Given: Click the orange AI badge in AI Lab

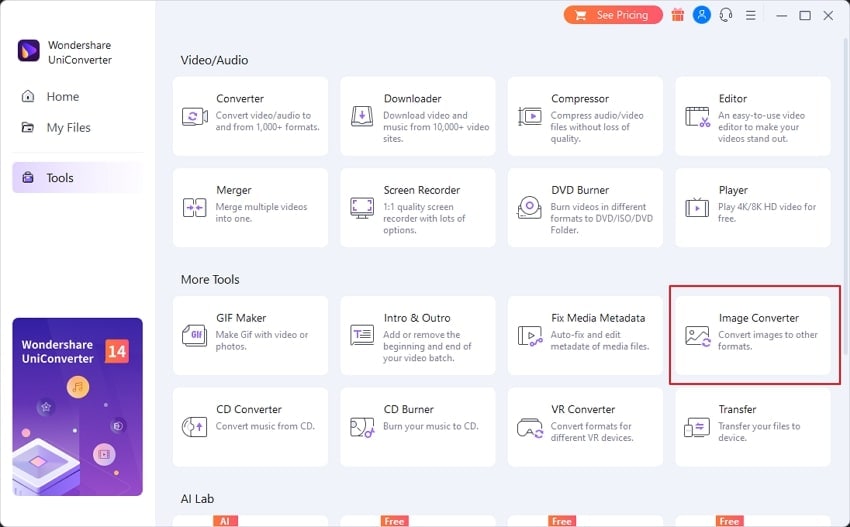Looking at the screenshot, I should pyautogui.click(x=225, y=521).
